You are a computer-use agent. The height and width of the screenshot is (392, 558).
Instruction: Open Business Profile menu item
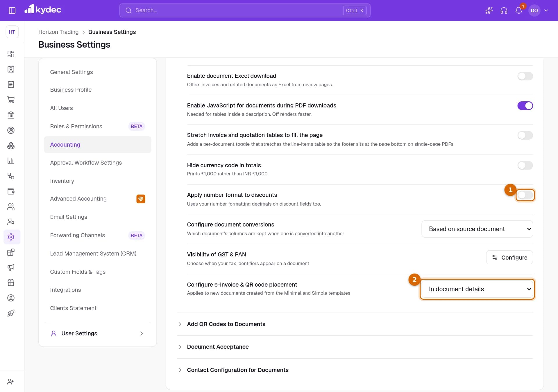(98, 90)
